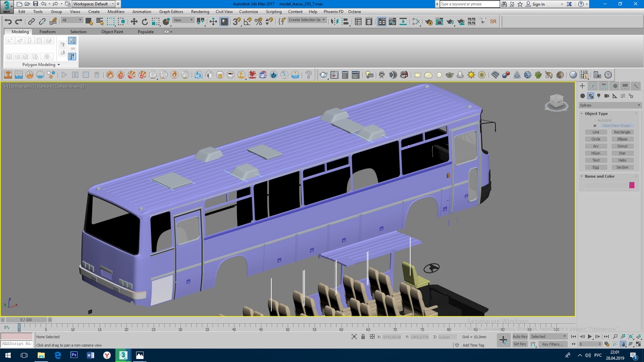This screenshot has height=362, width=644.
Task: Open the View reference coordinate dropdown
Action: pos(183,21)
